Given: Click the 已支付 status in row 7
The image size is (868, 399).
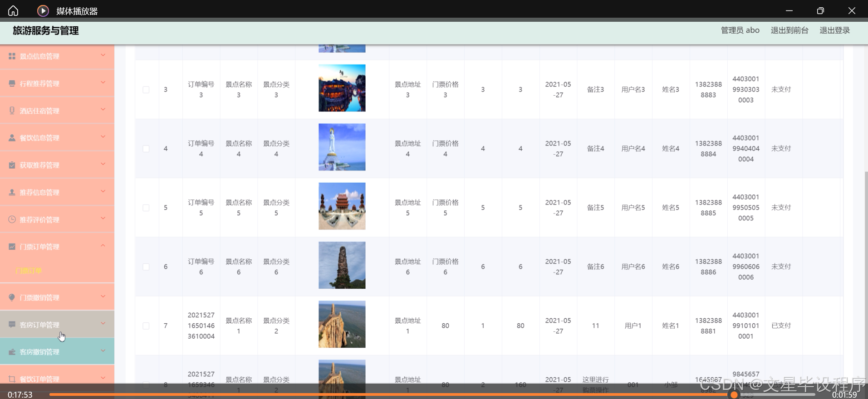Looking at the screenshot, I should pyautogui.click(x=781, y=326).
